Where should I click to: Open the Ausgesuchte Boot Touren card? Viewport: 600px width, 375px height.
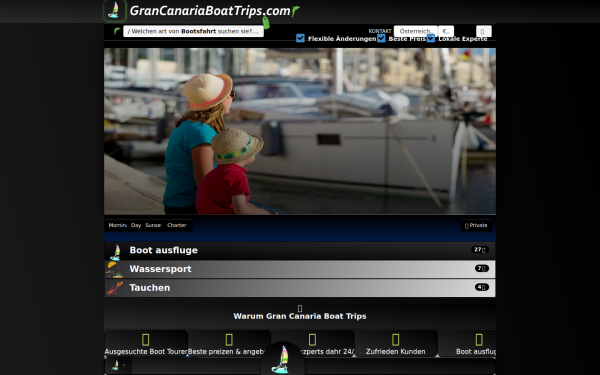click(x=146, y=343)
